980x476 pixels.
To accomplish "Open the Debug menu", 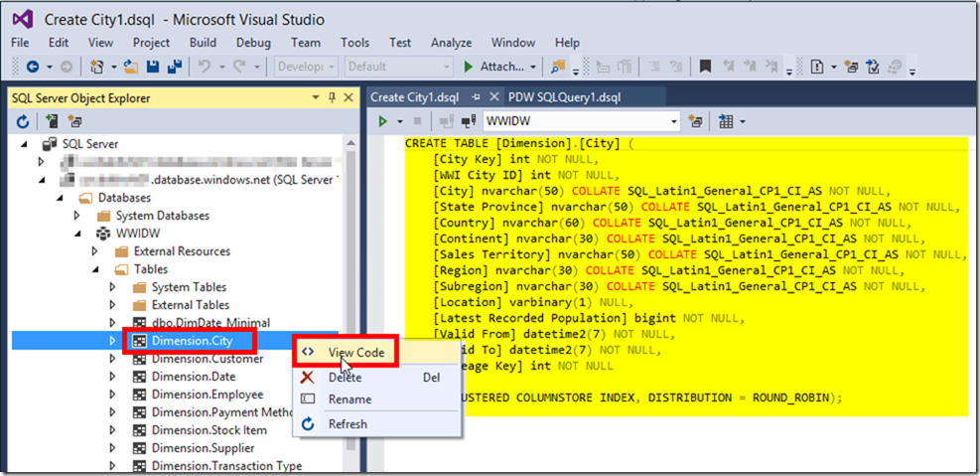I will pyautogui.click(x=253, y=43).
